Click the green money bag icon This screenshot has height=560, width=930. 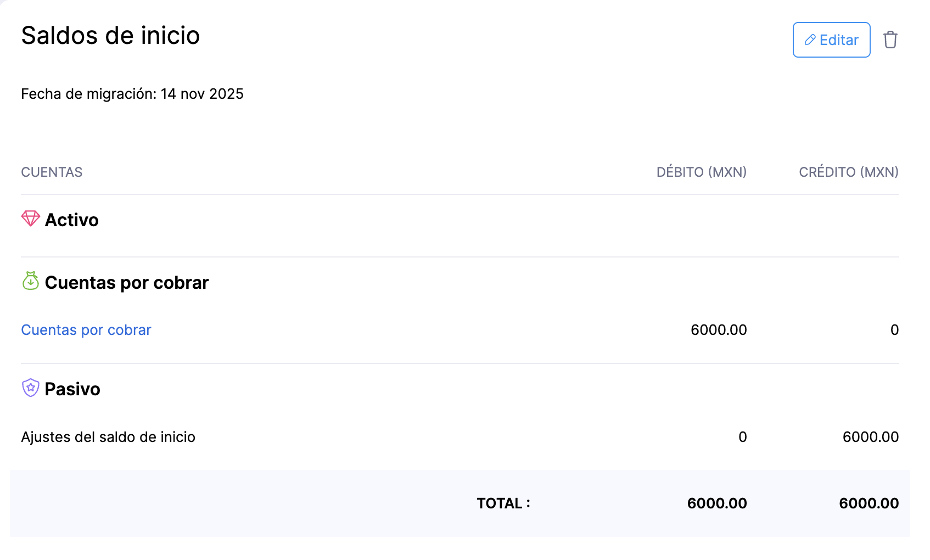pos(31,281)
